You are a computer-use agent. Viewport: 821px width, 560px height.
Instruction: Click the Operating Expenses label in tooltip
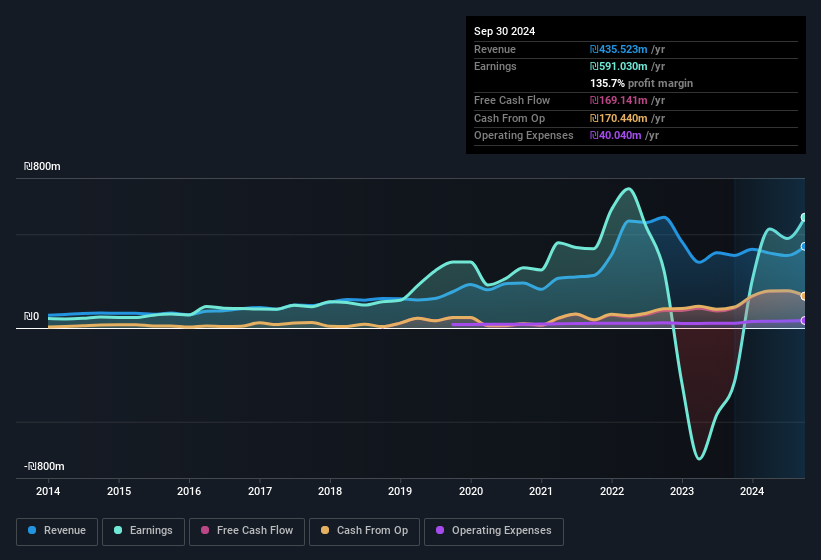point(524,136)
